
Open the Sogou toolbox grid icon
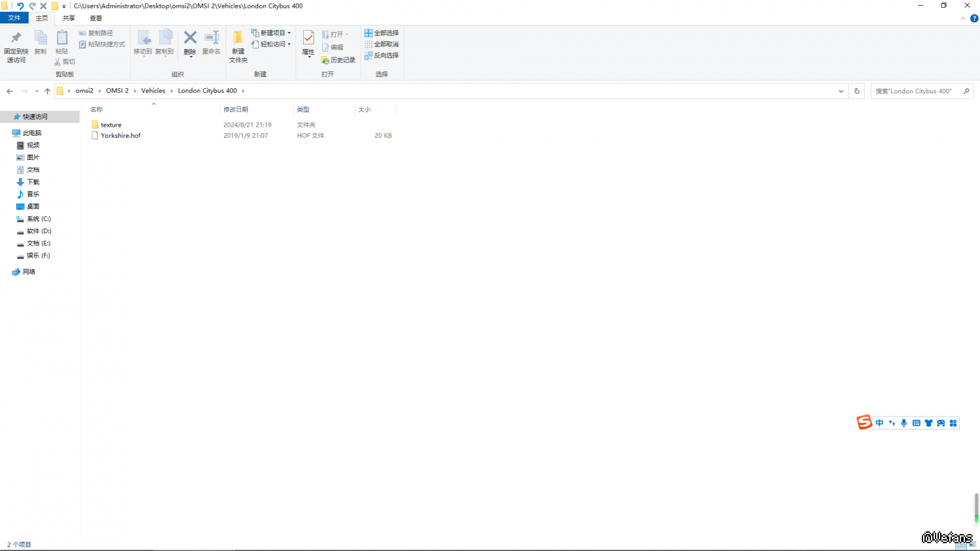coord(953,423)
